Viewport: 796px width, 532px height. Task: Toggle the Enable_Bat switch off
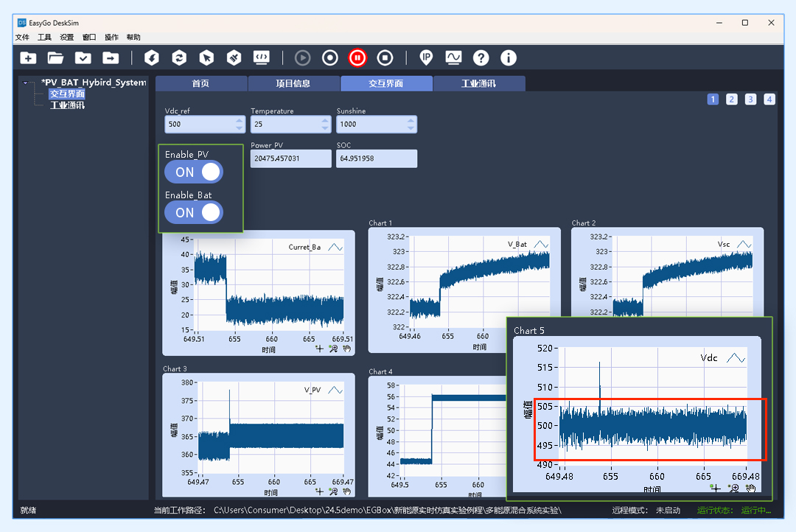click(x=194, y=213)
